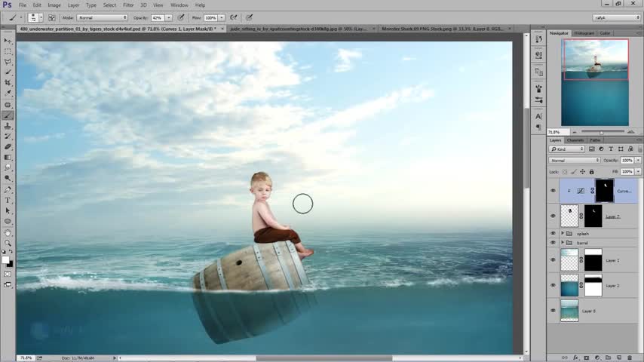Viewport: 644px width, 362px height.
Task: Toggle lock all padlock
Action: pos(591,172)
